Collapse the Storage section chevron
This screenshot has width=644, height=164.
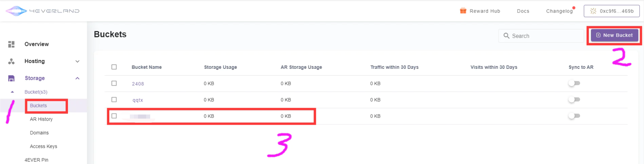[x=77, y=78]
